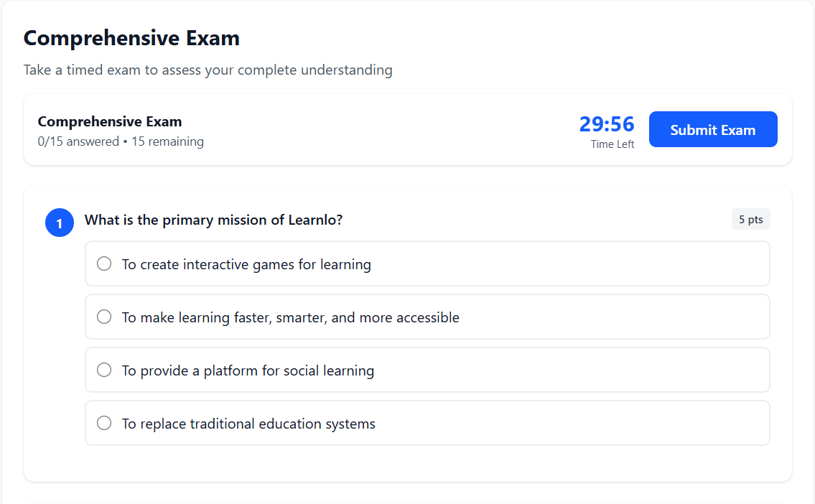Screen dimensions: 815x504
Task: Choose the option card about accessible learning
Action: [427, 317]
